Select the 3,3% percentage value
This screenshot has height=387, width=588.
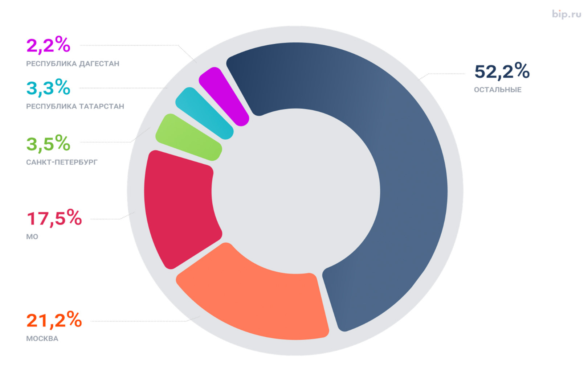48,88
